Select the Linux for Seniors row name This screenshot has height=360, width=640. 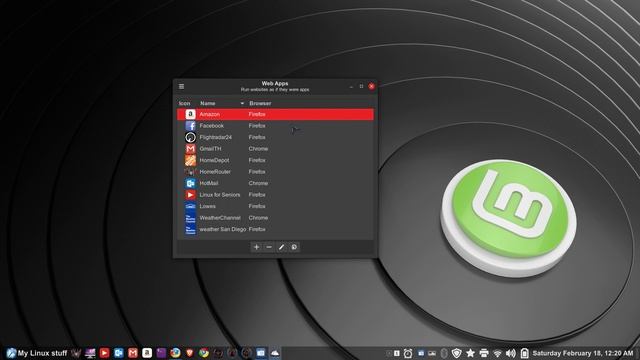[220, 195]
